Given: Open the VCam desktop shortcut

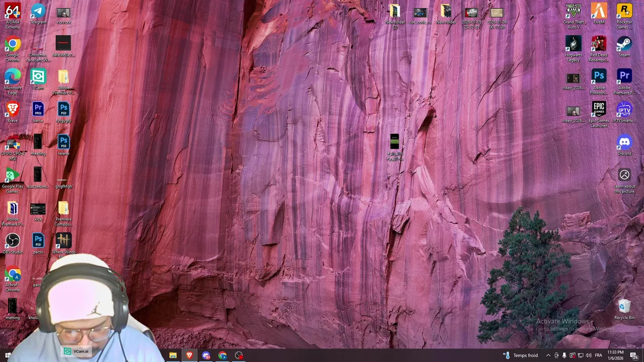Looking at the screenshot, I should pyautogui.click(x=38, y=79).
